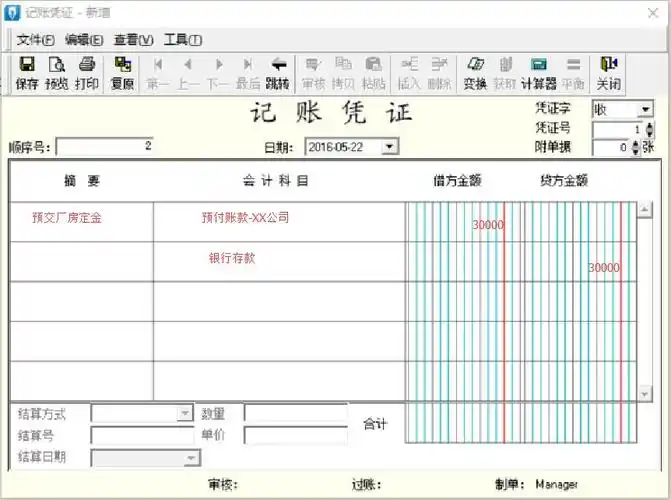
Task: Click the 摘要 column header
Action: (x=82, y=181)
